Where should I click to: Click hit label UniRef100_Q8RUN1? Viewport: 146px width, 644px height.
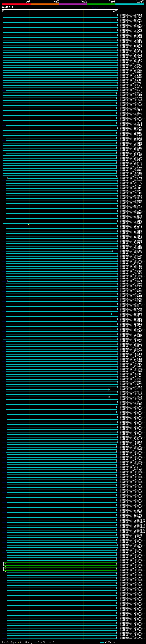[131, 148]
